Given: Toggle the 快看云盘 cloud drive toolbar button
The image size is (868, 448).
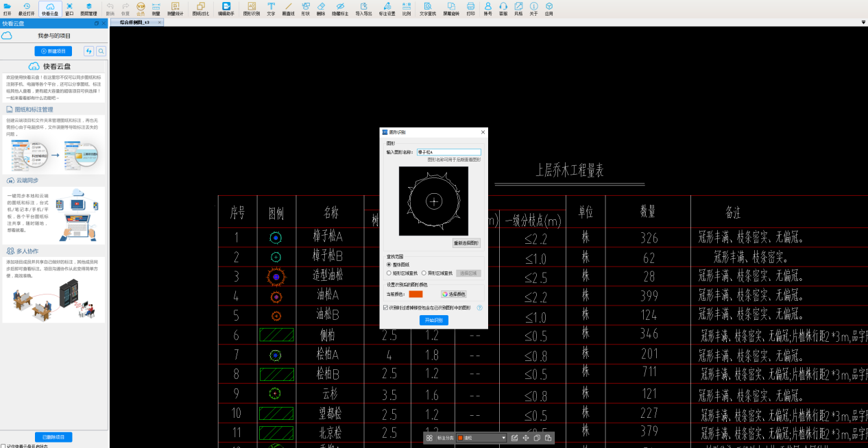Looking at the screenshot, I should coord(50,8).
